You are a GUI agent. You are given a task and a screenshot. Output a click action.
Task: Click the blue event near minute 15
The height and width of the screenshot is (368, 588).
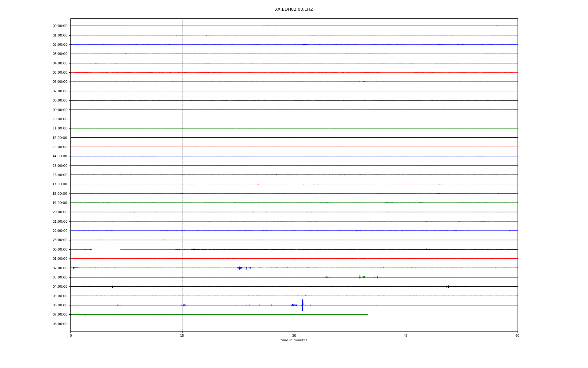click(184, 305)
